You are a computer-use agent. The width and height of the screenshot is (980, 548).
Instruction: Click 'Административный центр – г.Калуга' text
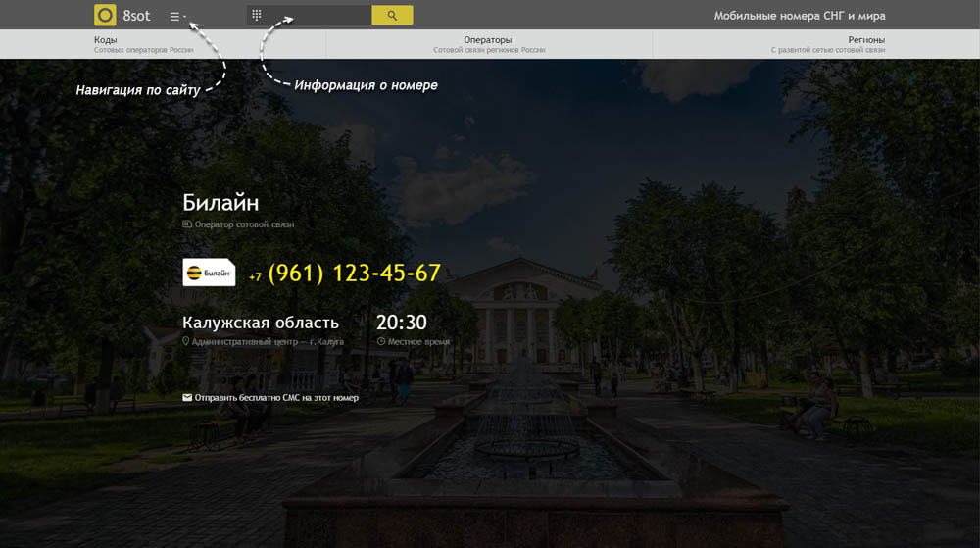pos(268,342)
